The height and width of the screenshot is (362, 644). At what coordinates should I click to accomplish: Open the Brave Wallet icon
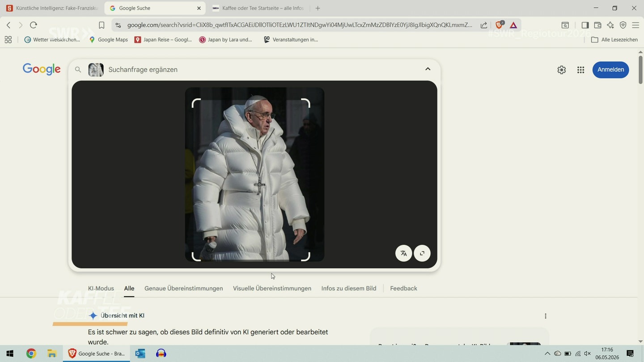[597, 25]
